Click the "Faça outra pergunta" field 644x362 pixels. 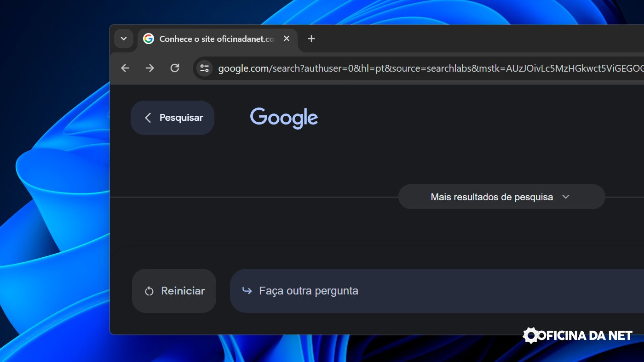point(414,291)
